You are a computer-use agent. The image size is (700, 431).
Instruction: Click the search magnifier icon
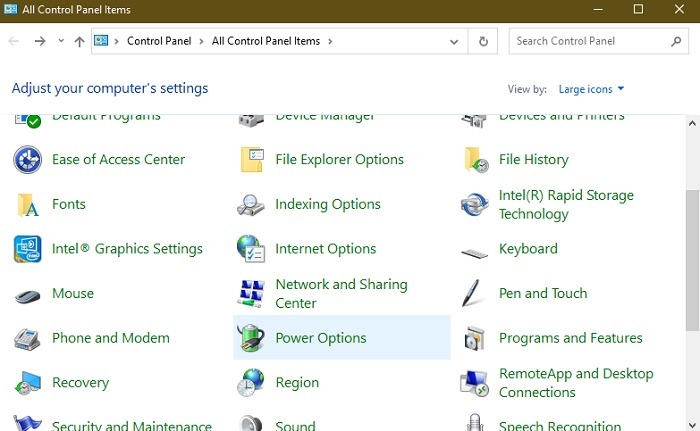[676, 42]
